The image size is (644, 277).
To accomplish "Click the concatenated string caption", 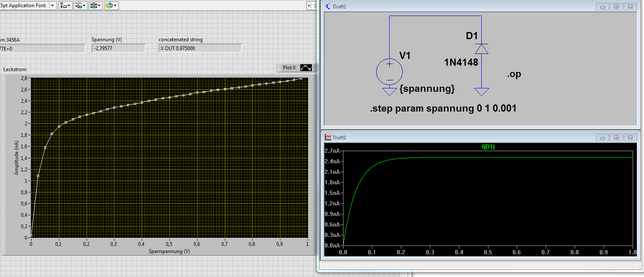I will pos(180,40).
